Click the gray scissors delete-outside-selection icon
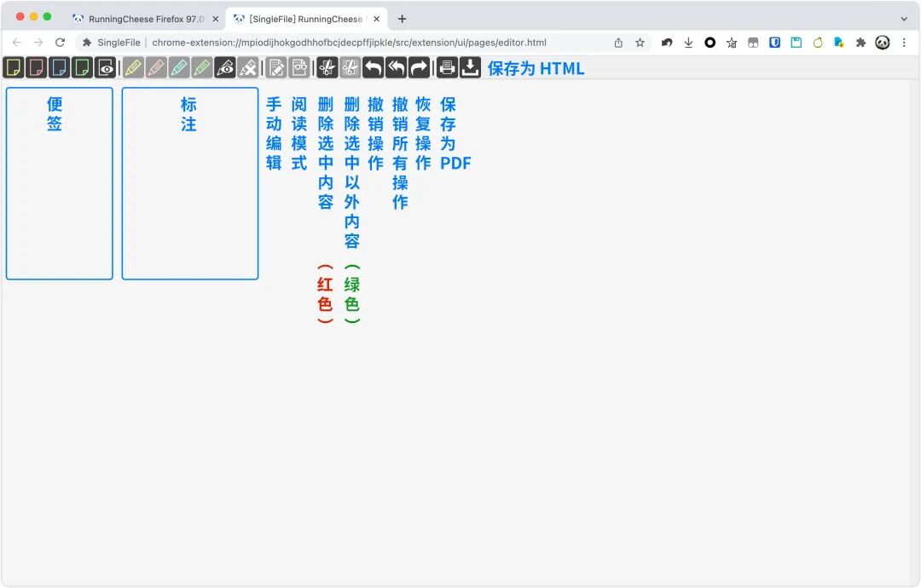Screen dimensions: 921x588 click(350, 68)
